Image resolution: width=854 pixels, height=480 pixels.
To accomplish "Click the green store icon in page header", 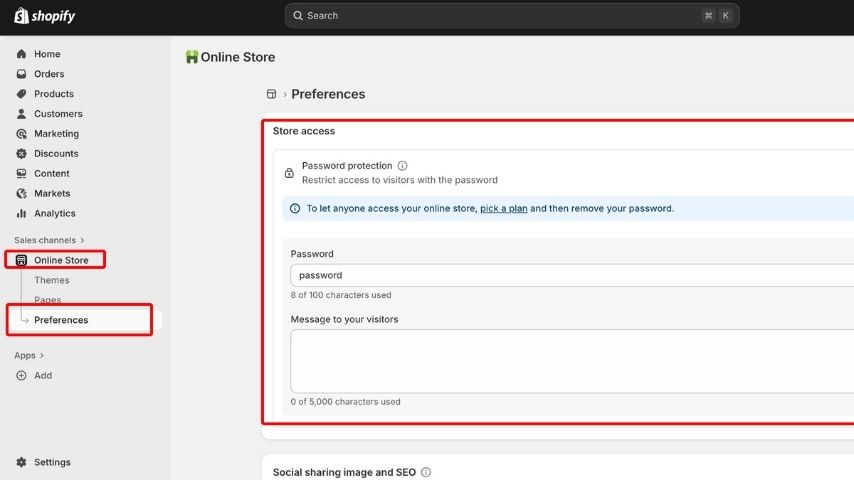I will (192, 57).
